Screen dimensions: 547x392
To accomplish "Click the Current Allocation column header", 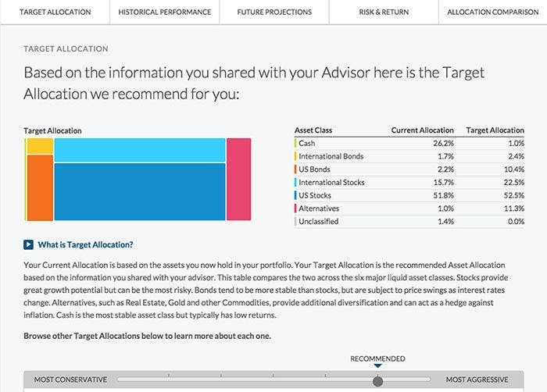I will 423,130.
